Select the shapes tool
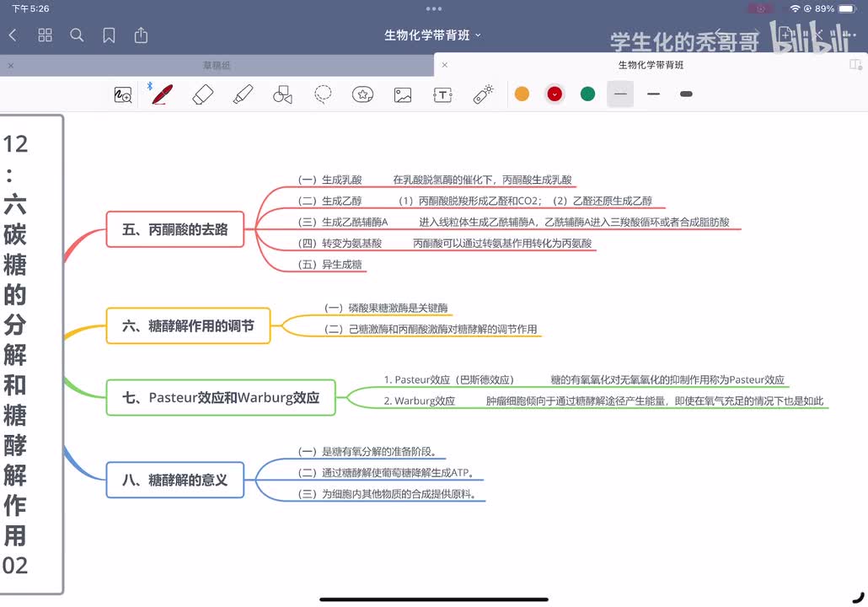Viewport: 868px width, 607px height. coord(283,94)
